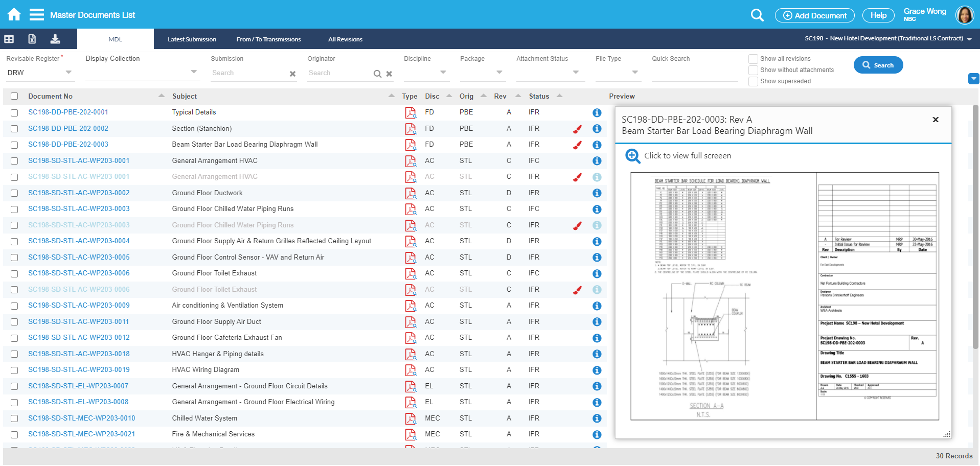980x466 pixels.
Task: Click zoom icon to view full screen
Action: tap(632, 156)
